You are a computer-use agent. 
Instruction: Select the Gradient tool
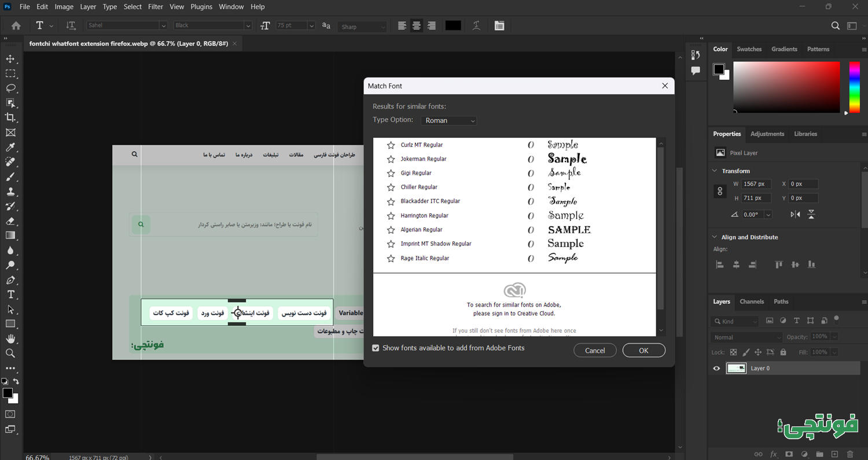tap(10, 235)
